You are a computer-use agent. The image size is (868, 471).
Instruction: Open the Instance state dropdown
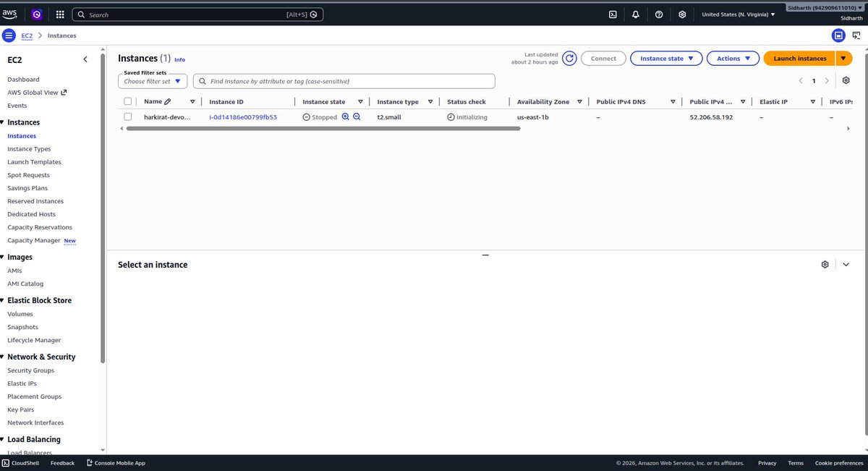666,59
